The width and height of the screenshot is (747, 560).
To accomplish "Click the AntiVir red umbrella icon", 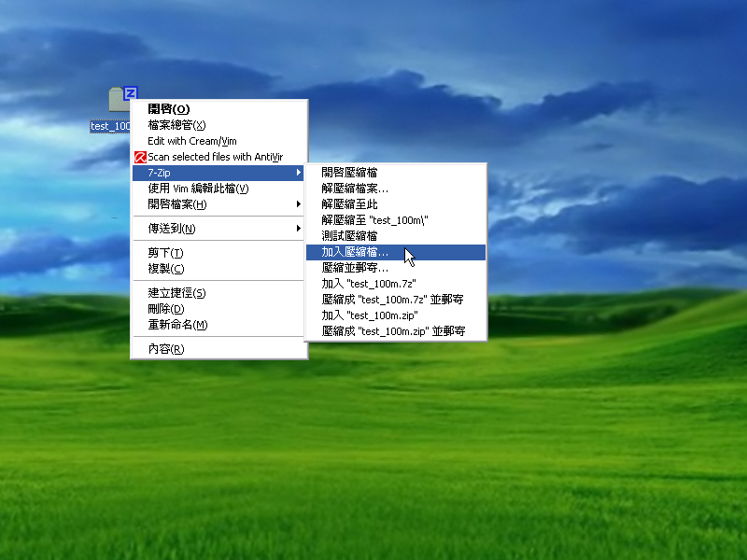I will click(x=140, y=157).
